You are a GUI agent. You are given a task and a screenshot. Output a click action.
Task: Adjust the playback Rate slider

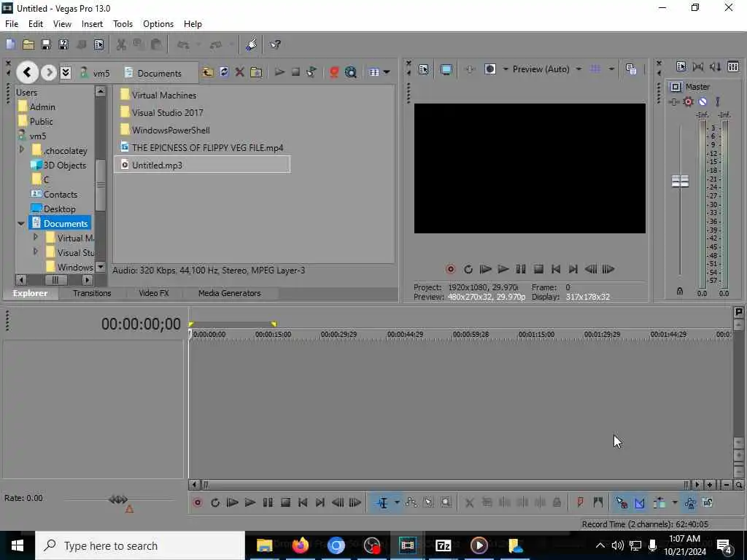point(118,499)
